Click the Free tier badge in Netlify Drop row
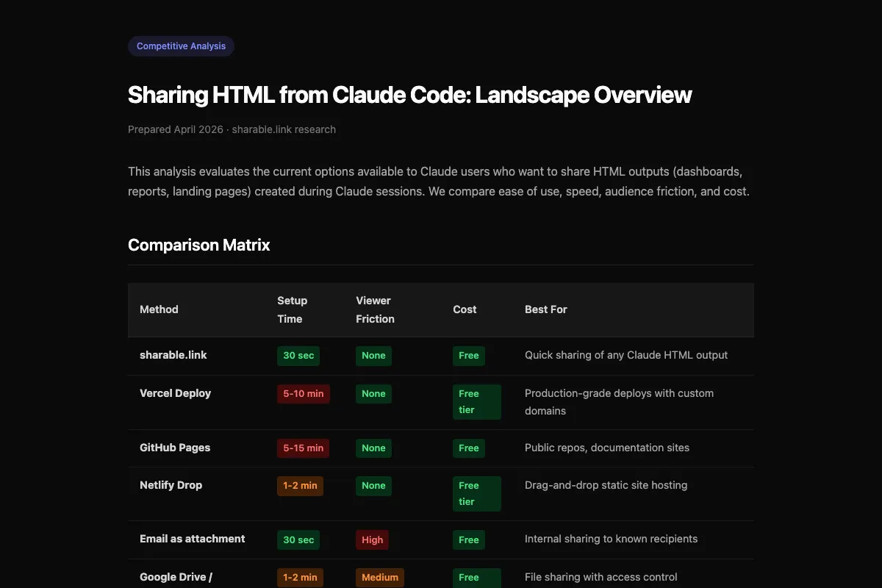 (x=476, y=494)
